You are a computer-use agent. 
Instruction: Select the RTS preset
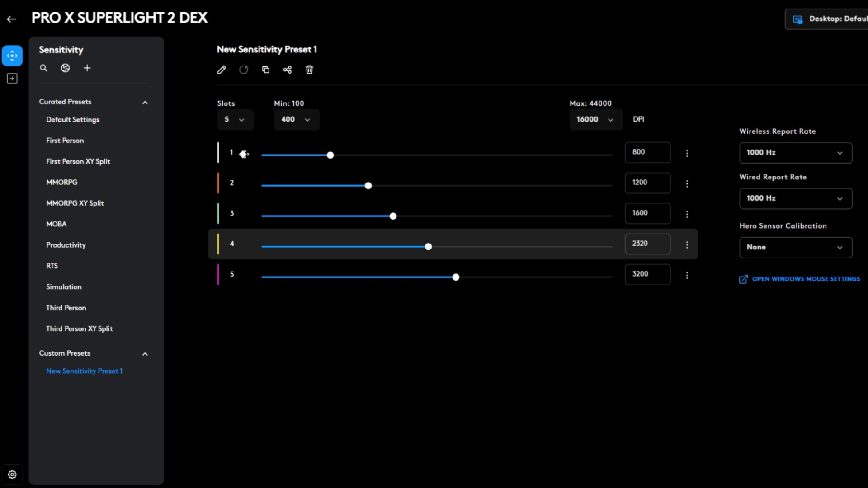pyautogui.click(x=52, y=266)
